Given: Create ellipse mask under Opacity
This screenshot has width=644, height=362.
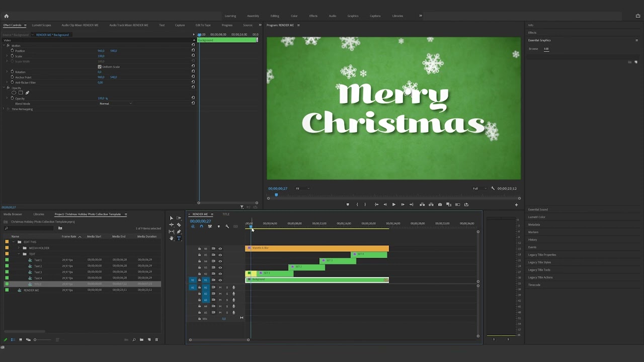Looking at the screenshot, I should (x=14, y=93).
